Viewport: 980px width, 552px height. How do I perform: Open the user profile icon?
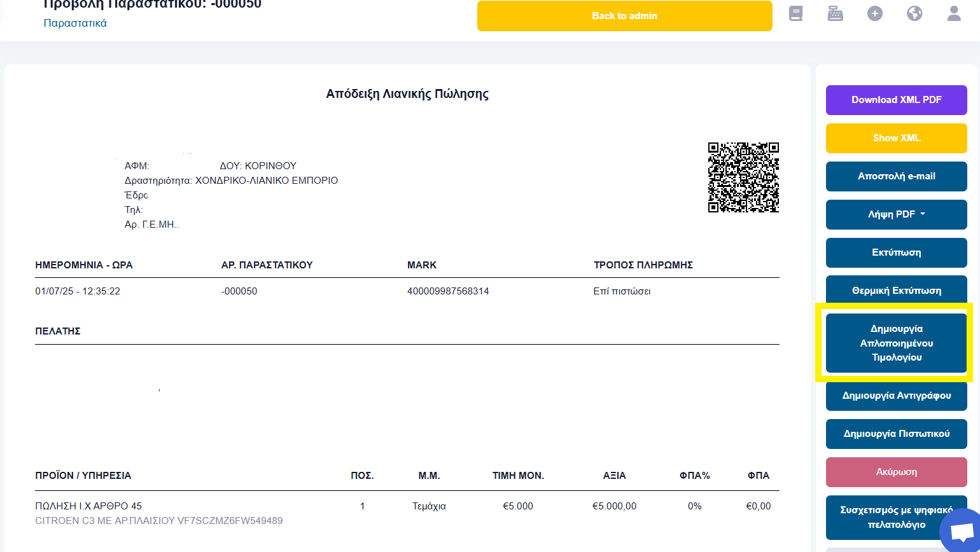click(x=954, y=13)
